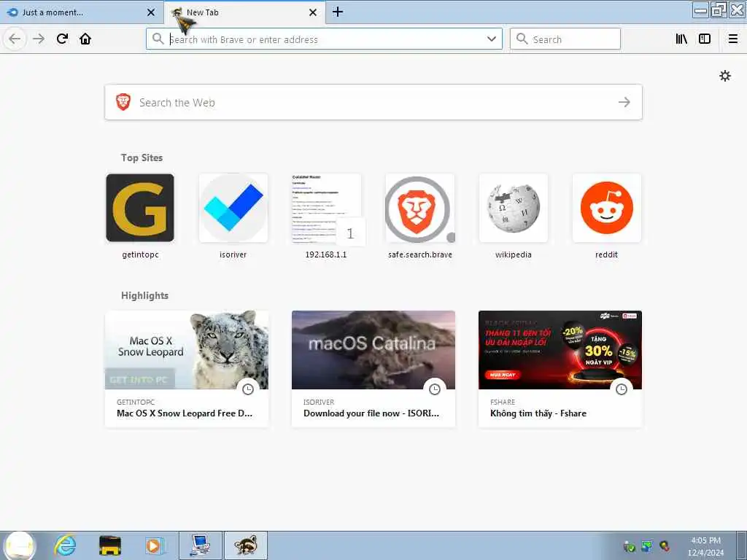Viewport: 747px width, 560px height.
Task: Open the home page with the house icon
Action: 85,39
